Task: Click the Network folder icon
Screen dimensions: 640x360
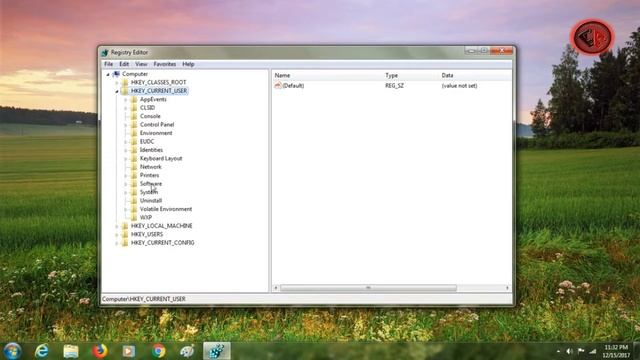Action: [134, 167]
